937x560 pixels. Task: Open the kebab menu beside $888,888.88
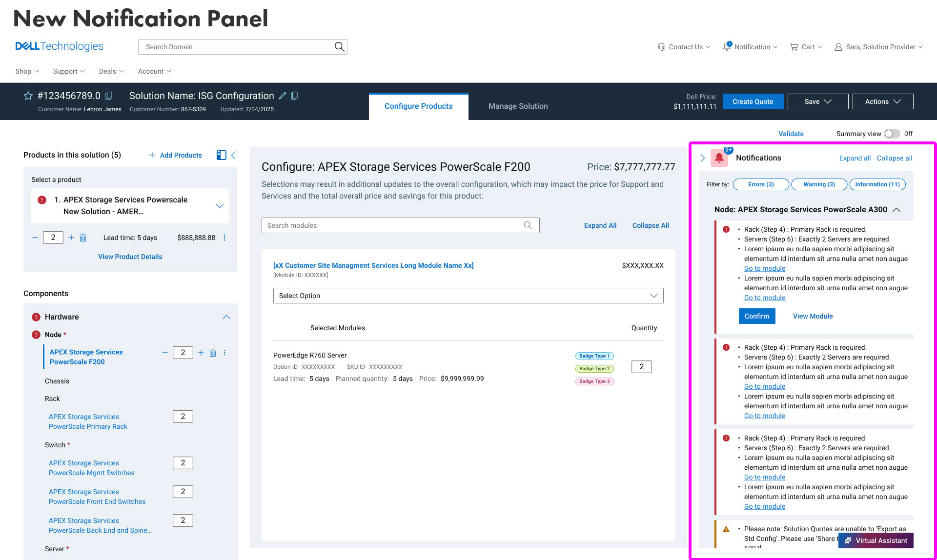[224, 238]
